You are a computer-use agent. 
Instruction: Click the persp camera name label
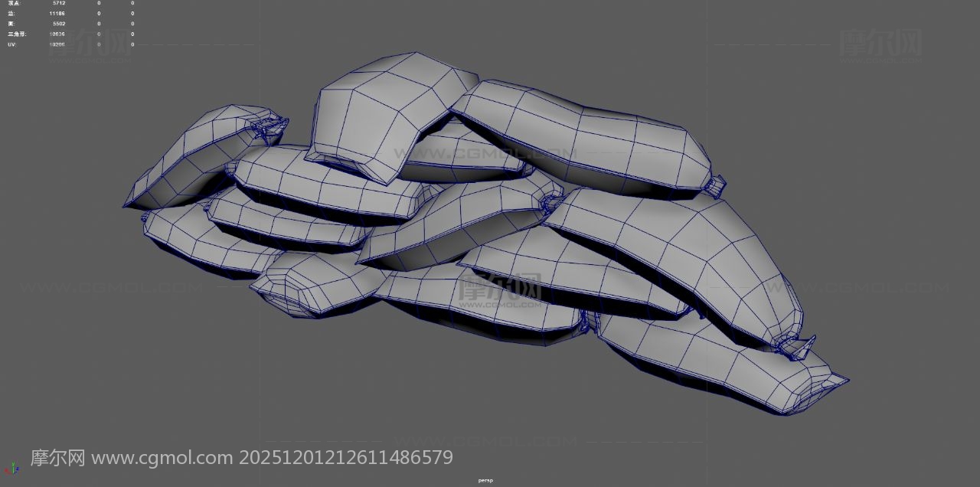coord(485,480)
